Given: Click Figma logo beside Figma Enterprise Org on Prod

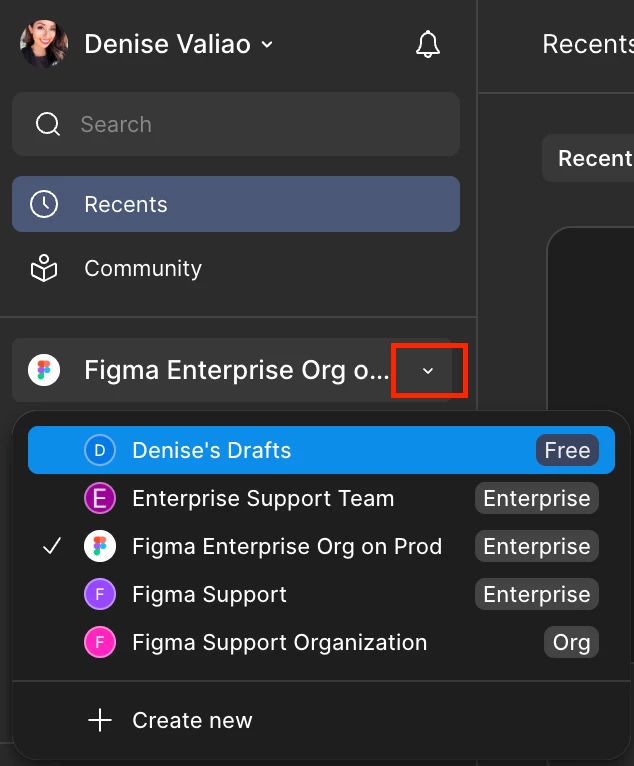Looking at the screenshot, I should pyautogui.click(x=100, y=546).
